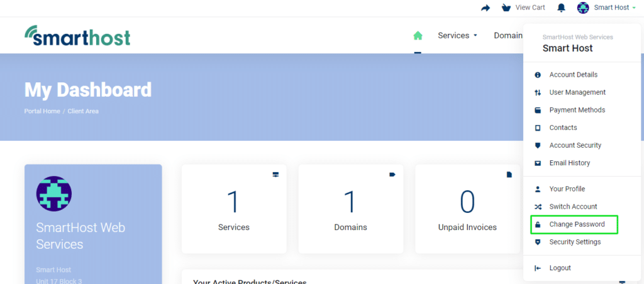This screenshot has width=644, height=284.
Task: Click the Switch Account shuffle icon
Action: coord(538,207)
